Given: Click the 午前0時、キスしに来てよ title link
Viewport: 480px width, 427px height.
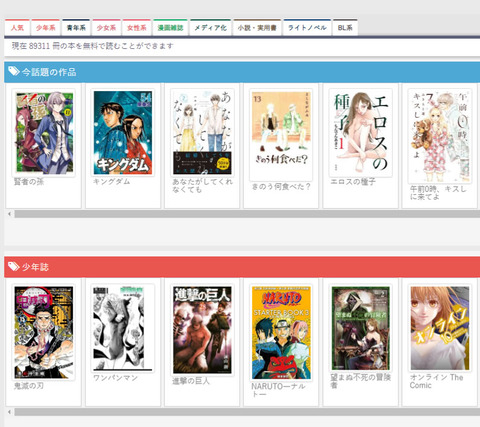Looking at the screenshot, I should [438, 193].
